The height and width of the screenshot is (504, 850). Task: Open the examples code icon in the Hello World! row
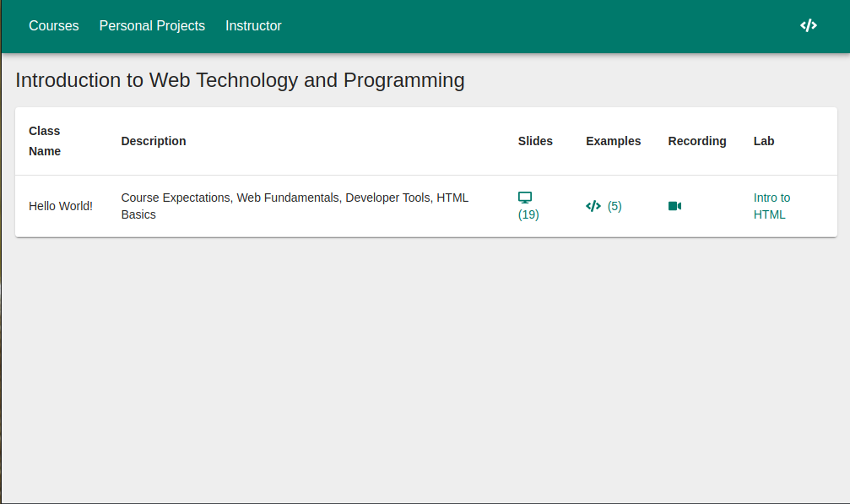click(593, 206)
